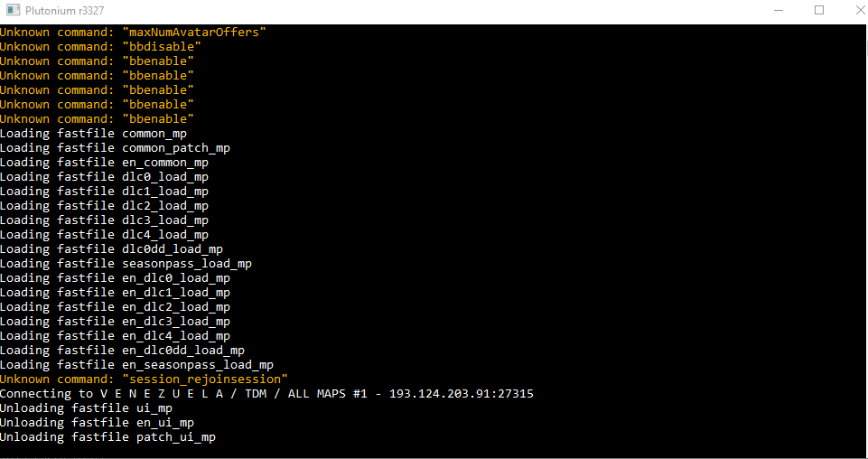Click the Loading fastfile dlc0dd_load_mp line

(x=111, y=249)
